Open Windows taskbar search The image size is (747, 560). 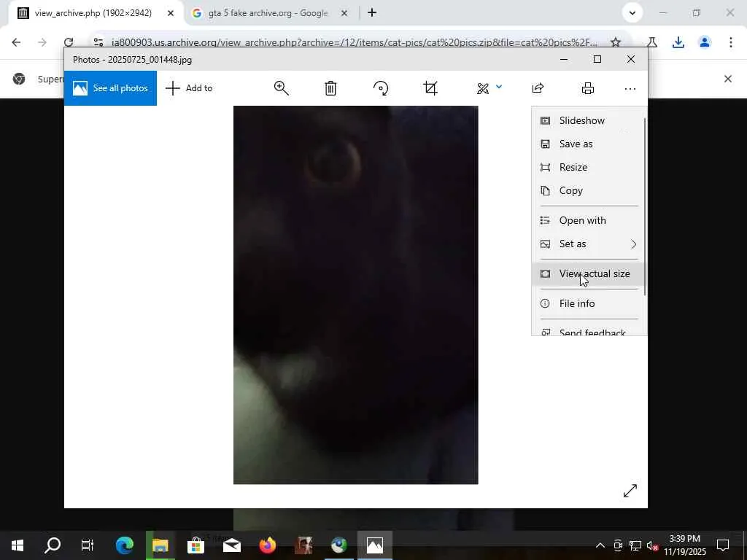[x=53, y=545]
